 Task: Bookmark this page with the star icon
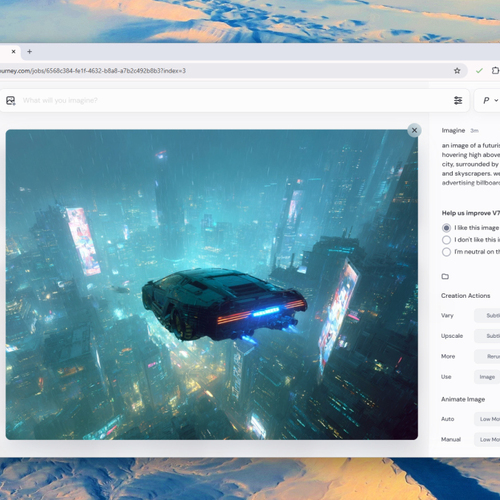[x=457, y=71]
